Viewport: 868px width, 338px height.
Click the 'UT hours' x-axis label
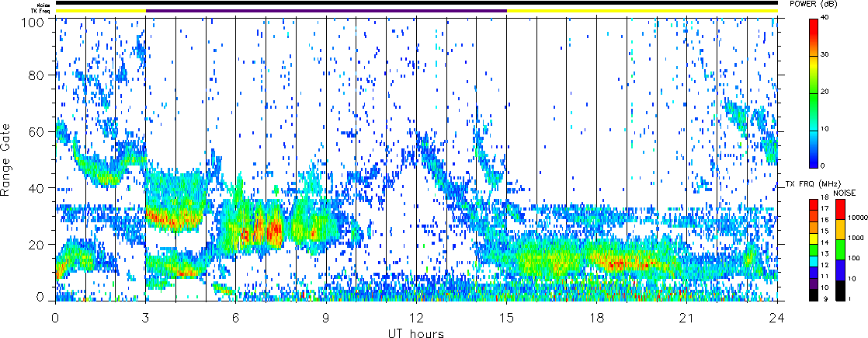tap(416, 333)
